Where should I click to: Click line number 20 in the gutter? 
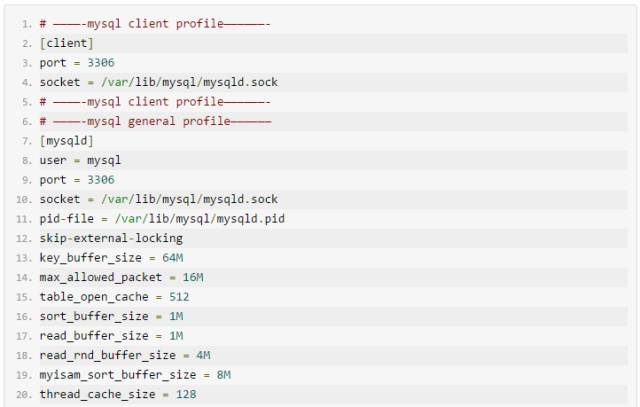point(24,395)
